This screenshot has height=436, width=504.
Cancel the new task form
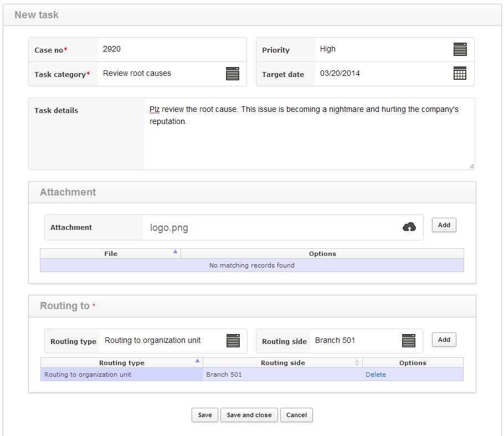point(296,415)
